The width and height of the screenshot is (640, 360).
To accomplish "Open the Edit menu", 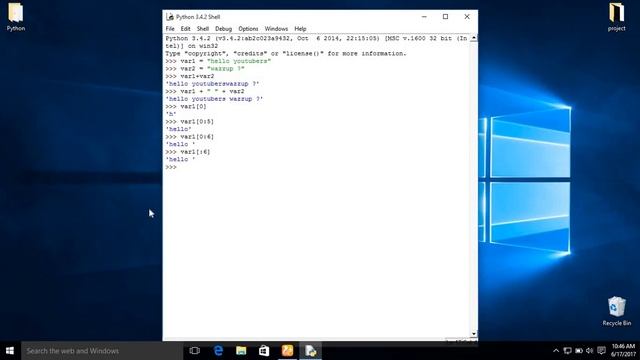I will tap(185, 29).
